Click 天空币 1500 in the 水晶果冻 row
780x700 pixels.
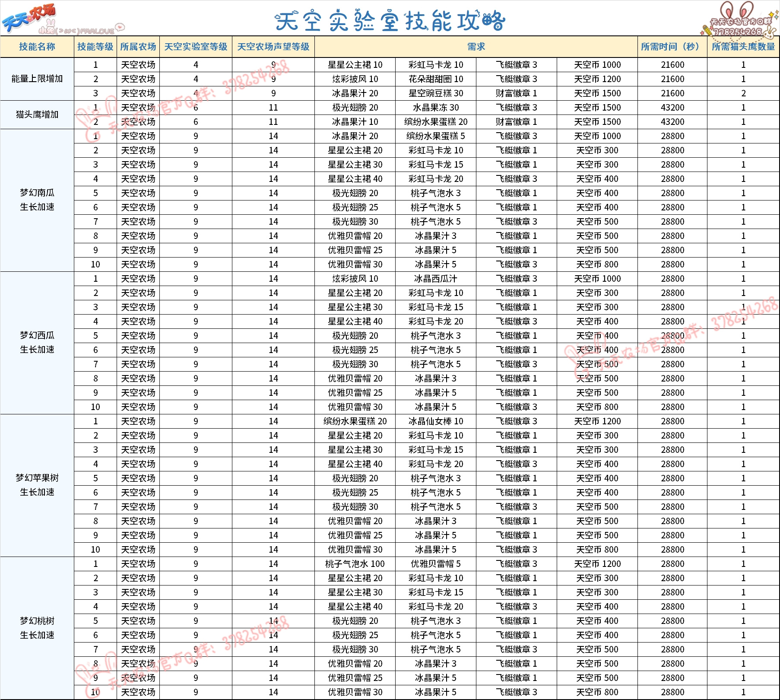(x=597, y=108)
